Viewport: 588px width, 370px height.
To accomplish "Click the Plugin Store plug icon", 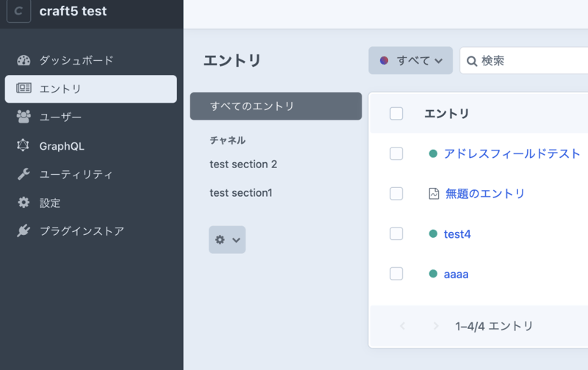I will 24,231.
